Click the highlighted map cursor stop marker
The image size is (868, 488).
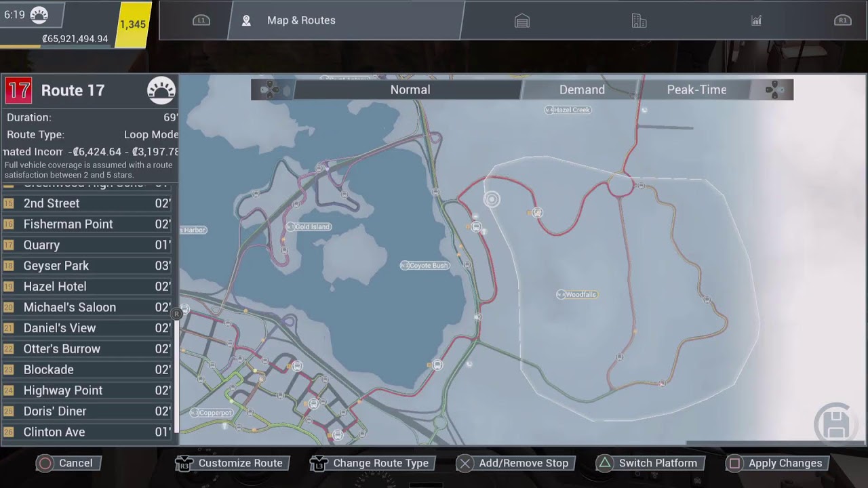coord(492,199)
